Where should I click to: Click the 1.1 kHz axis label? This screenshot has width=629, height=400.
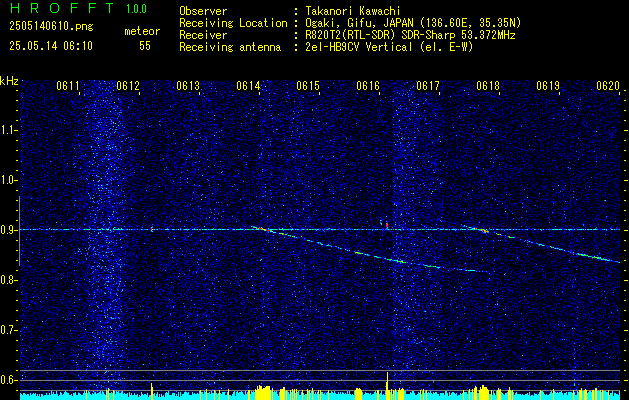[x=8, y=130]
